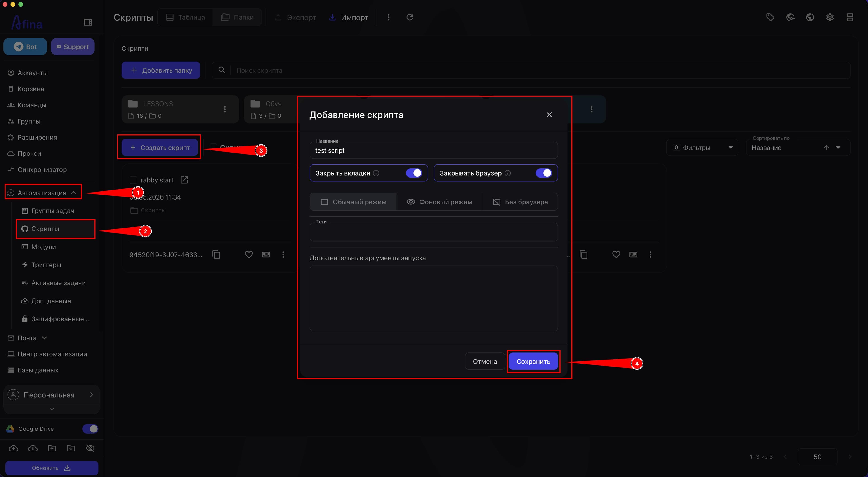This screenshot has width=868, height=477.
Task: Click the three-dot menu on LESSONS folder
Action: [x=225, y=109]
